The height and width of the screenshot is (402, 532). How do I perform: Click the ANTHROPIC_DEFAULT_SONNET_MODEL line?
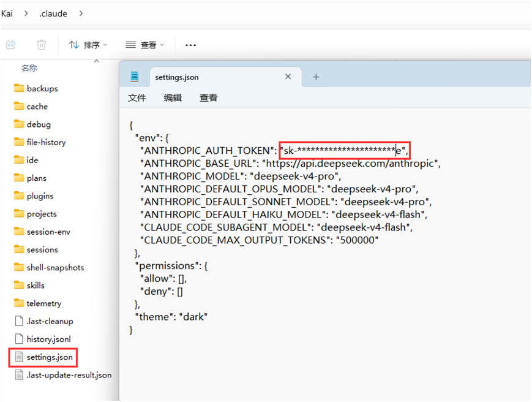click(x=286, y=202)
